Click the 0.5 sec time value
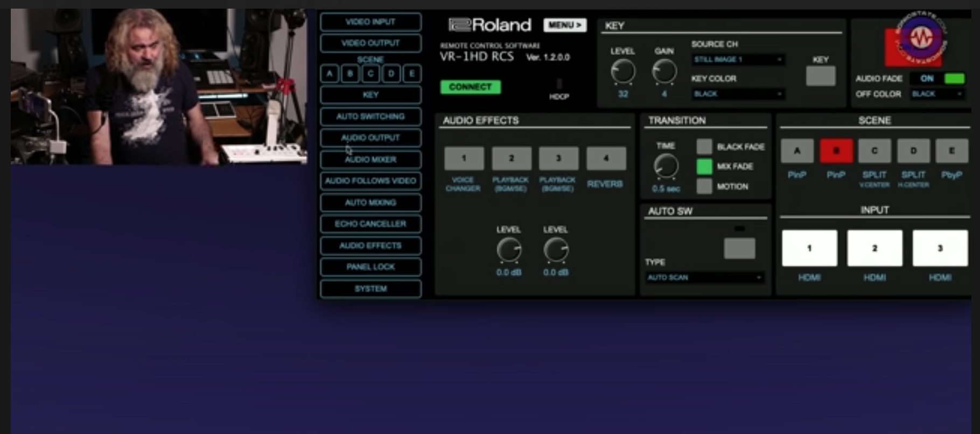Image resolution: width=980 pixels, height=434 pixels. (x=666, y=189)
